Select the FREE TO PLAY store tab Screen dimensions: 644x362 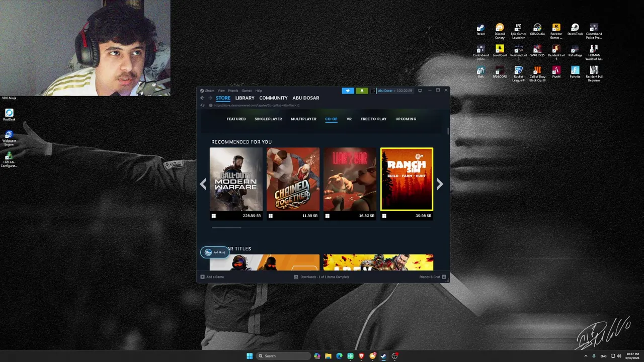(373, 119)
